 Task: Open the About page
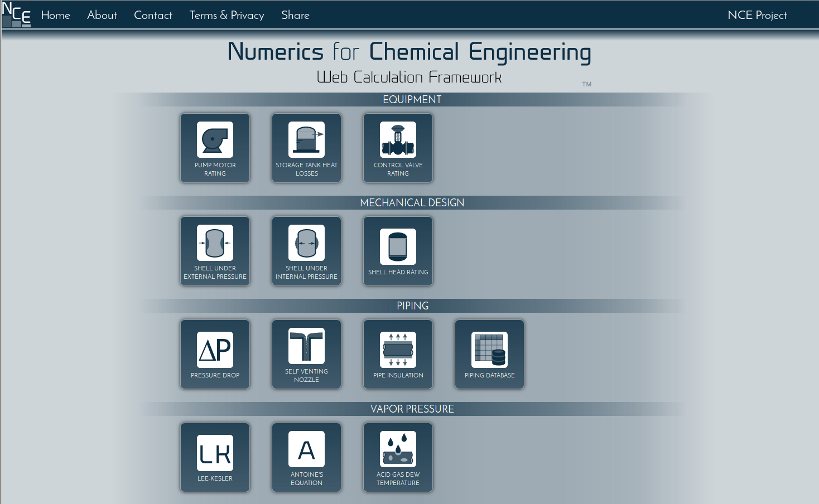coord(102,15)
